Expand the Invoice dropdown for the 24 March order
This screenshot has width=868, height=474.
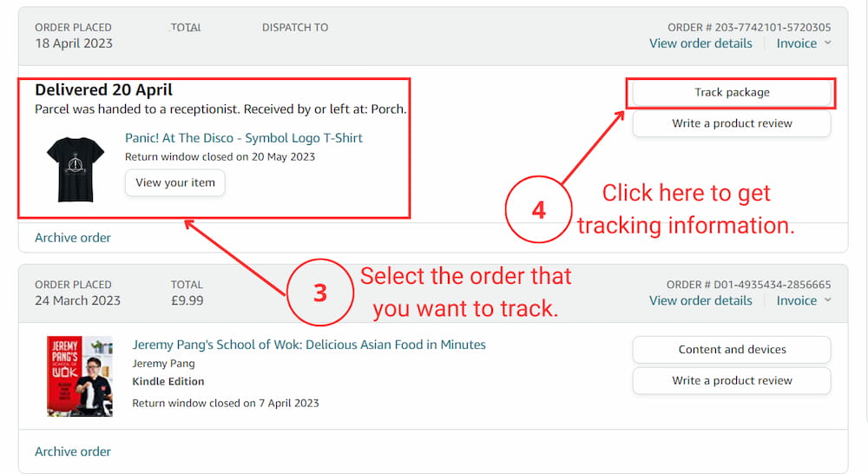pos(803,300)
